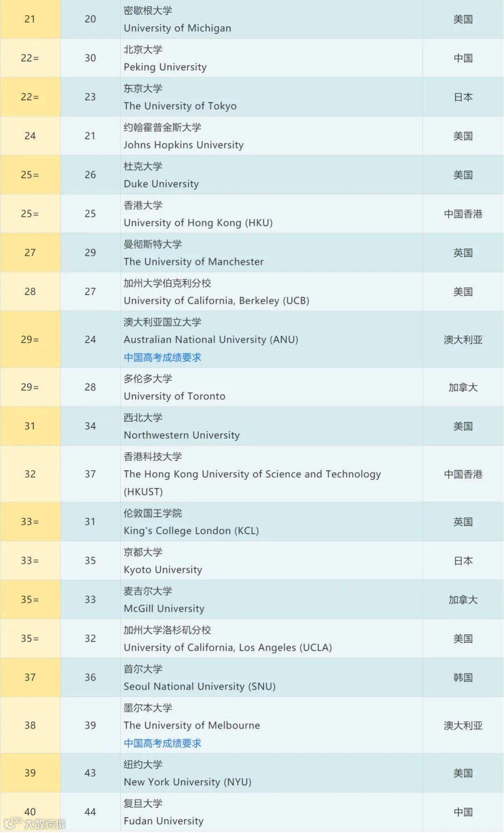Click Chinese name 密歇根大学
This screenshot has width=504, height=833.
point(148,10)
